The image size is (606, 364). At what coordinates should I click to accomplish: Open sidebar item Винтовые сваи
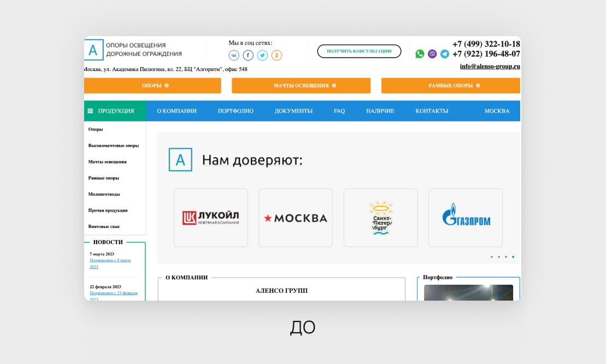coord(104,226)
